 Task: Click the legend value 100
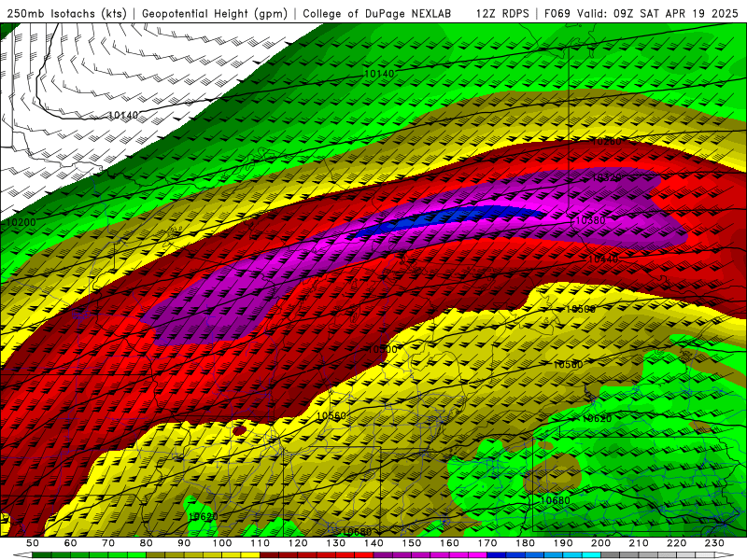[222, 543]
